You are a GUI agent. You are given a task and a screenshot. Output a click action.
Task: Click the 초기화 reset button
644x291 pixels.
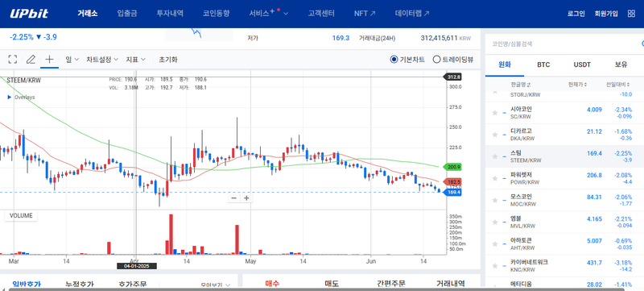click(x=168, y=59)
